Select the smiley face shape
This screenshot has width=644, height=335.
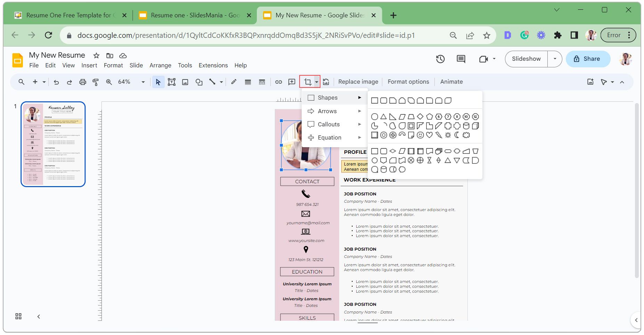[x=420, y=135]
